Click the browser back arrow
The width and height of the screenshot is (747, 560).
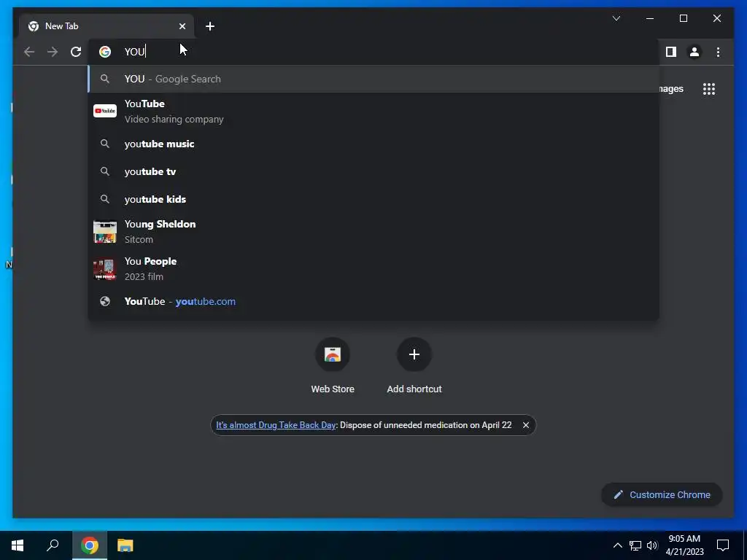tap(29, 52)
